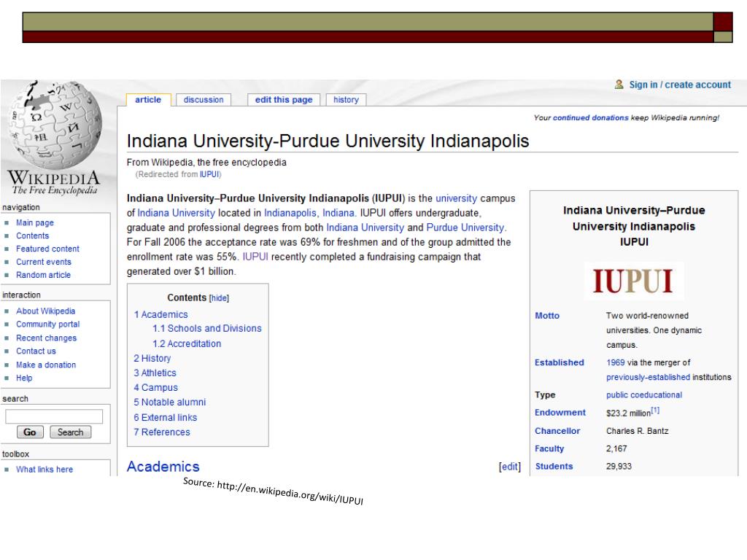The image size is (747, 560).
Task: Click the Wikipedia search input field
Action: pyautogui.click(x=54, y=416)
